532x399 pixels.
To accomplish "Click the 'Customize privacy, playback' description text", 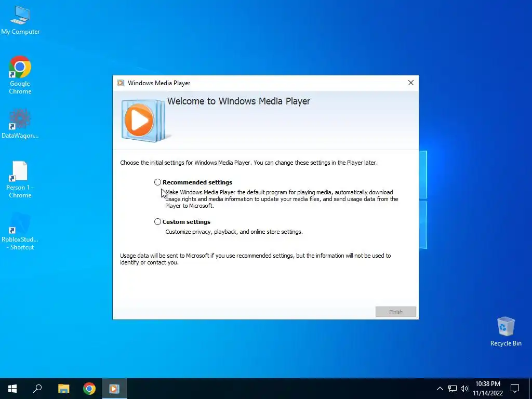I will click(x=234, y=232).
